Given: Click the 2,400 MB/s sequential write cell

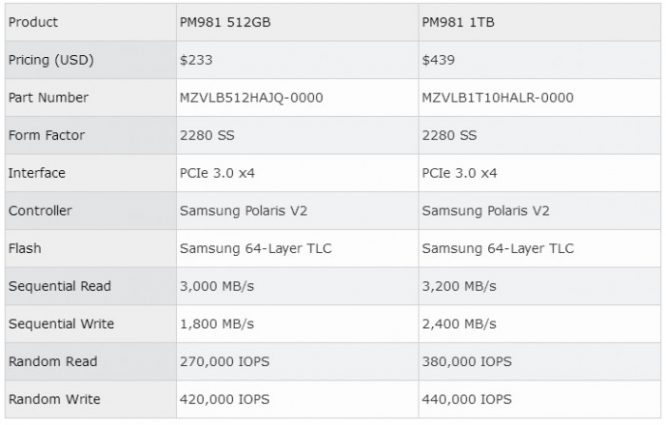Looking at the screenshot, I should point(461,324).
